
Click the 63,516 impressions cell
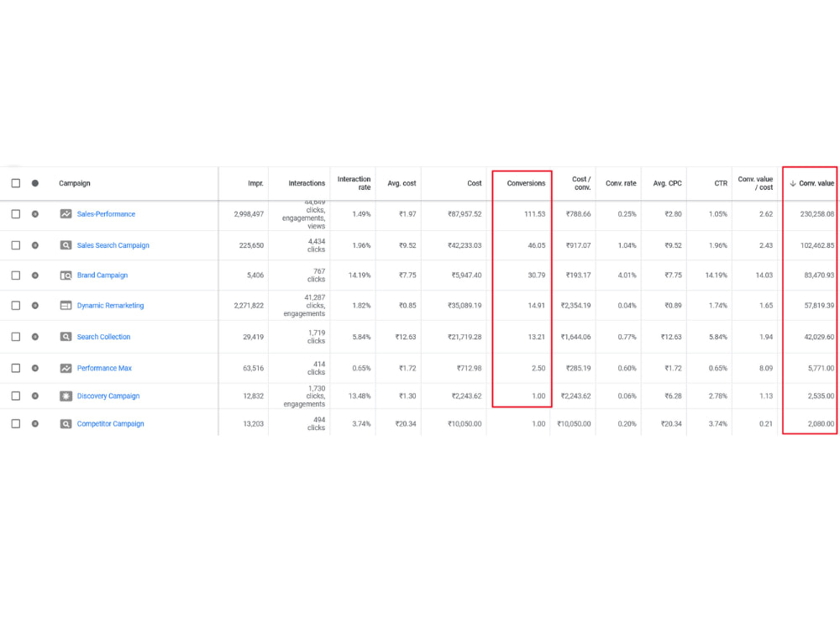254,368
